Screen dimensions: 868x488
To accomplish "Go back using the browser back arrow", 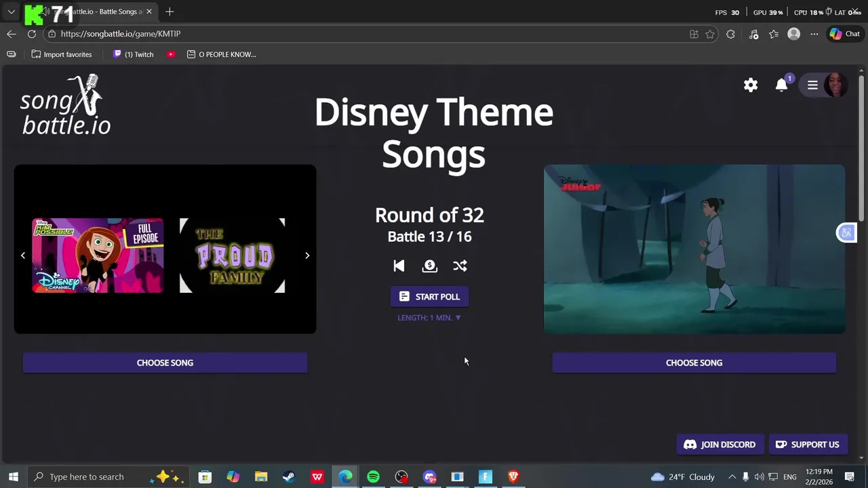I will (12, 34).
